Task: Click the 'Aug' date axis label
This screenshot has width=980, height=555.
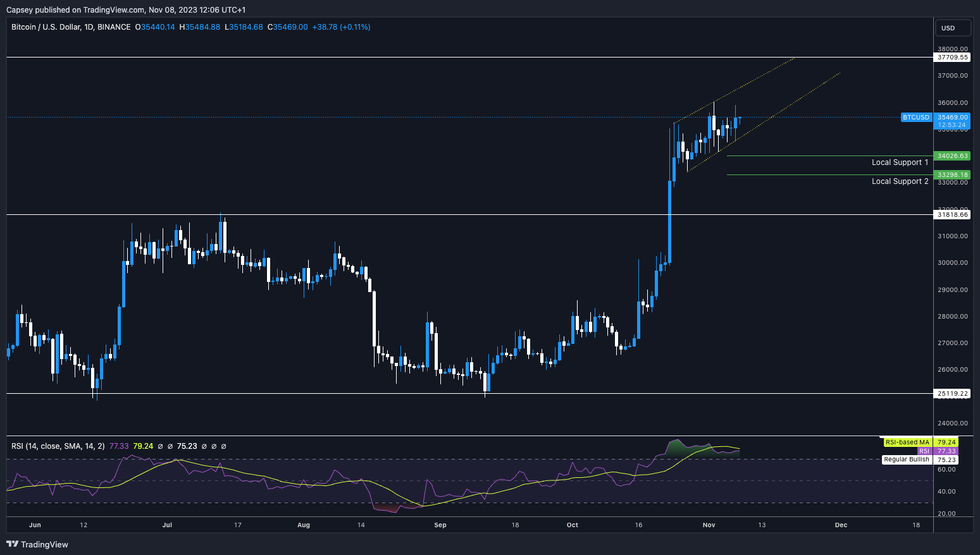Action: click(304, 525)
